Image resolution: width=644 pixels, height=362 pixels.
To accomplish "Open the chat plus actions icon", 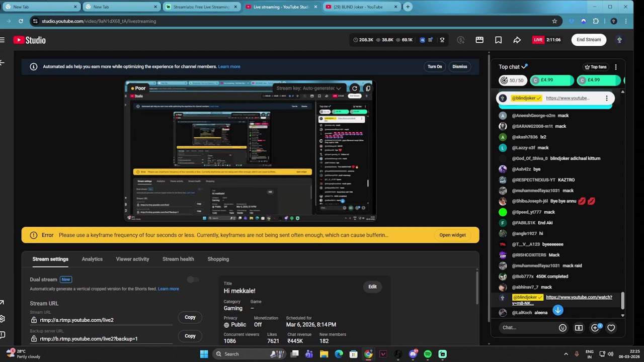I will [x=595, y=328].
